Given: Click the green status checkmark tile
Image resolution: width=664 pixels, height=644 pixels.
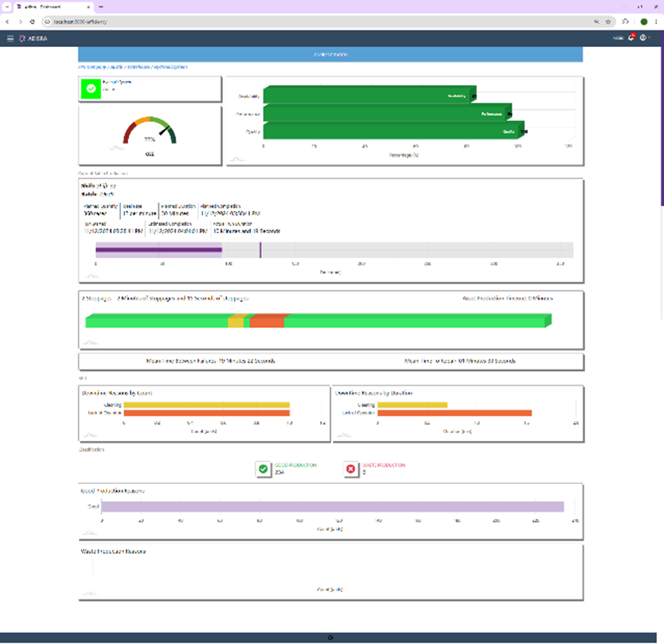Looking at the screenshot, I should 91,89.
